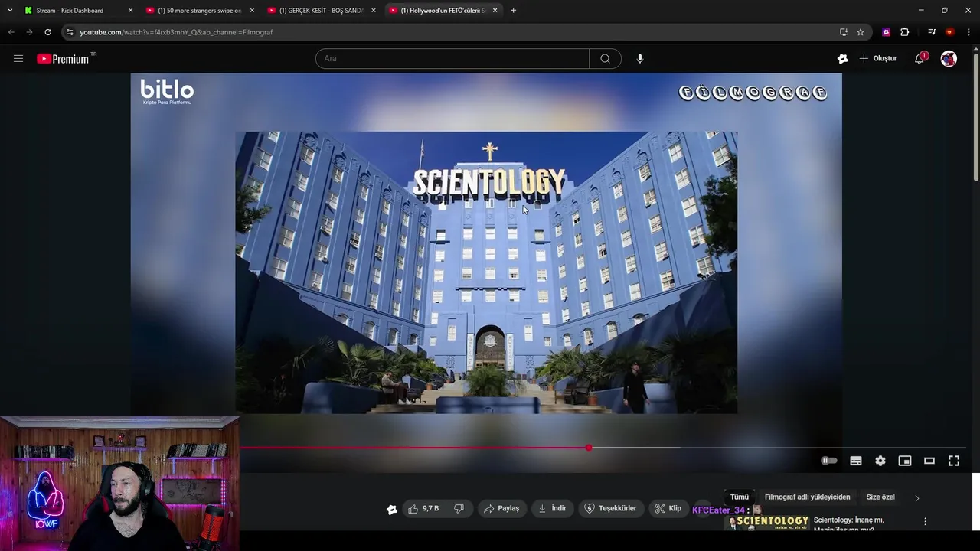
Task: Go back to previous page
Action: tap(11, 32)
